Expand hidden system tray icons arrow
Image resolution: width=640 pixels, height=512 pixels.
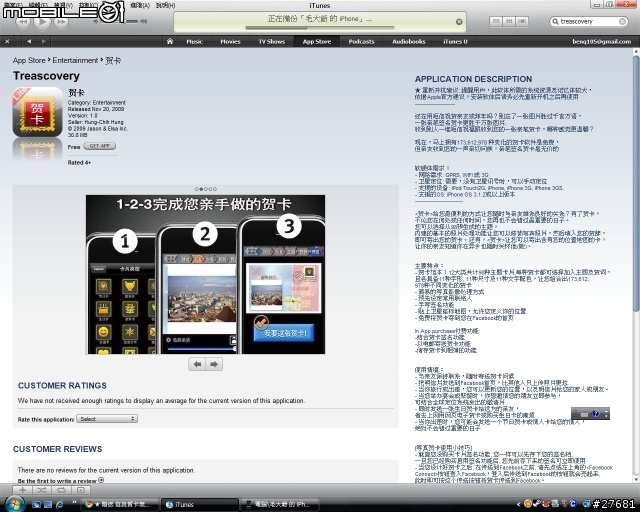tap(518, 505)
